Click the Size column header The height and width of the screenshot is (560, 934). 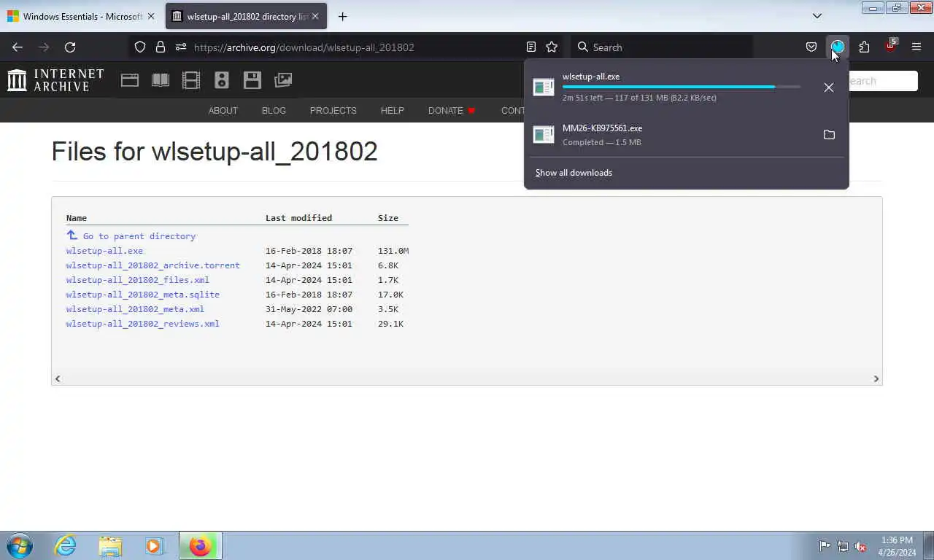click(x=388, y=218)
